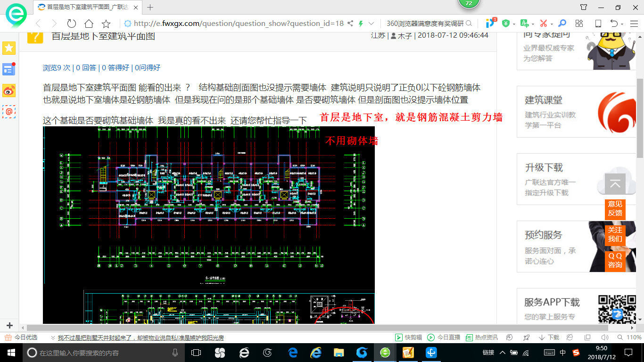
Task: Click the 关注我们 orange button
Action: [615, 234]
